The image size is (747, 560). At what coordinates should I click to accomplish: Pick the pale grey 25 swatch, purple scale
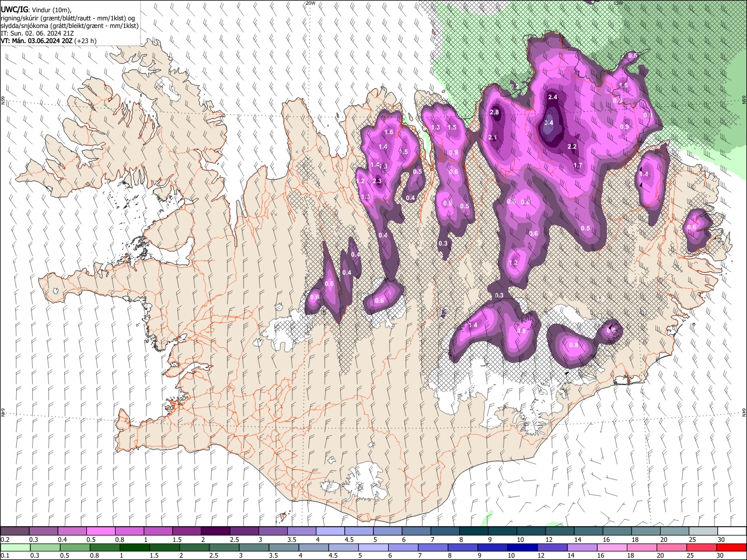coord(704,531)
